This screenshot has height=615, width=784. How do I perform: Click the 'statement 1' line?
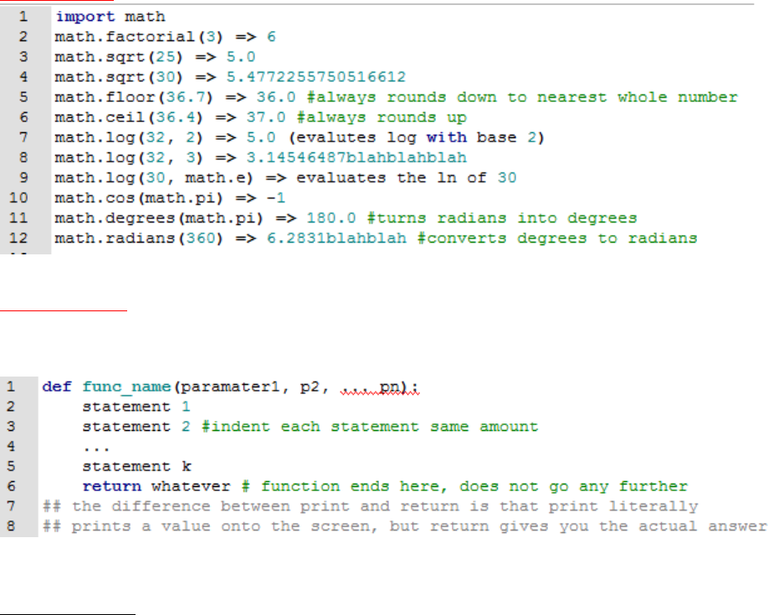click(136, 406)
